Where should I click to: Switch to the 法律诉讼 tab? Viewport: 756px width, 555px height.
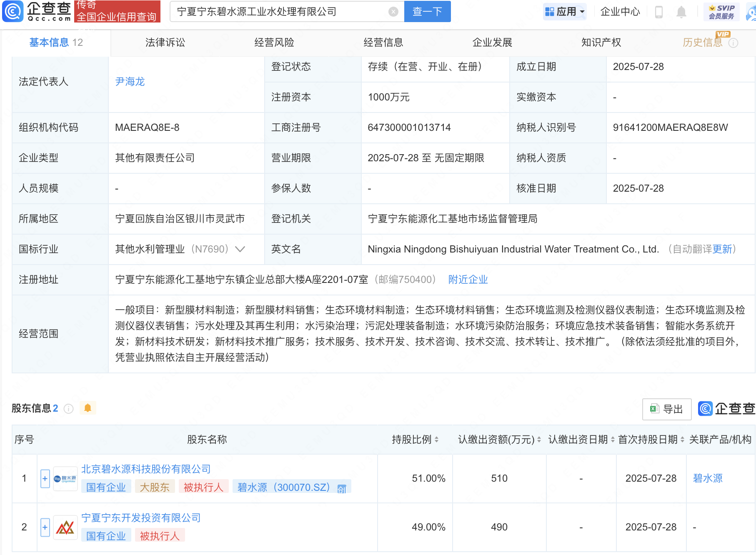coord(165,42)
